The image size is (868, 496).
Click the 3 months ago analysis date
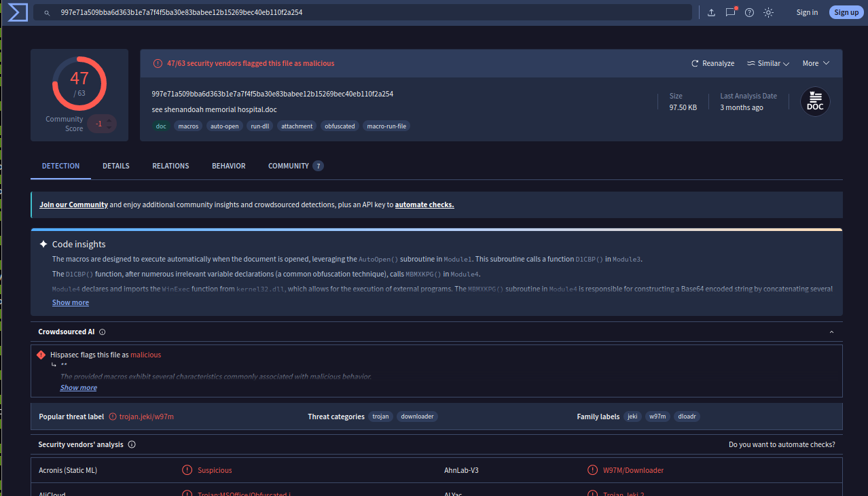click(x=742, y=107)
